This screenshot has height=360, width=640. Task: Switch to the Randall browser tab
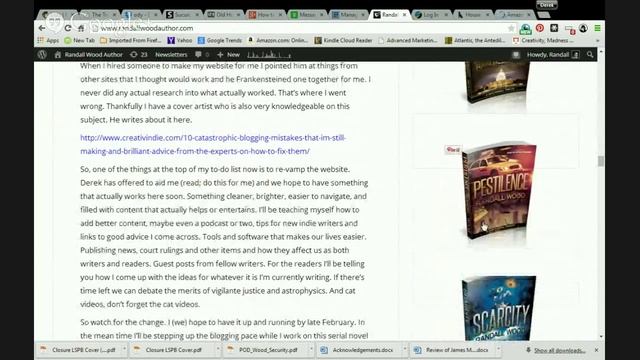point(389,15)
